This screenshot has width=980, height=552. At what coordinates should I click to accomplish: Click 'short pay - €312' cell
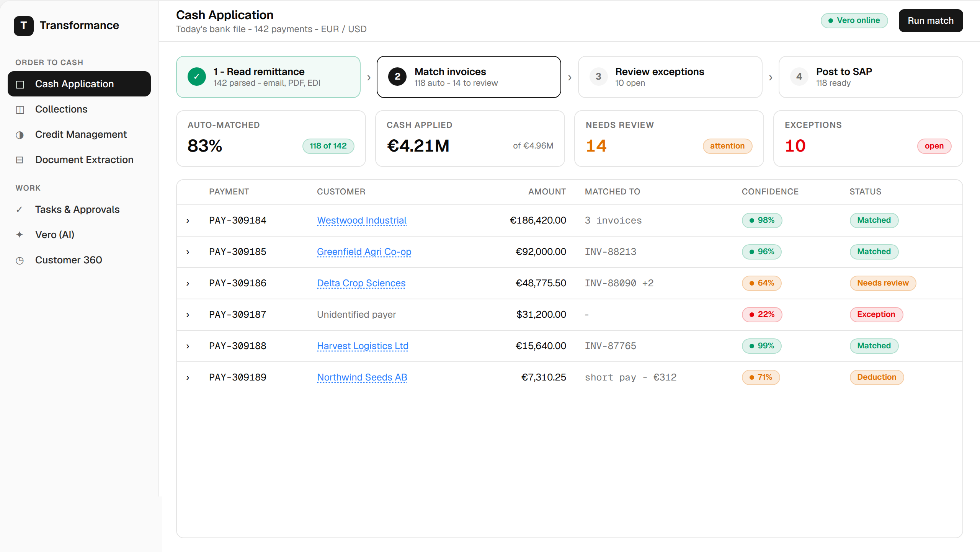[x=630, y=377]
